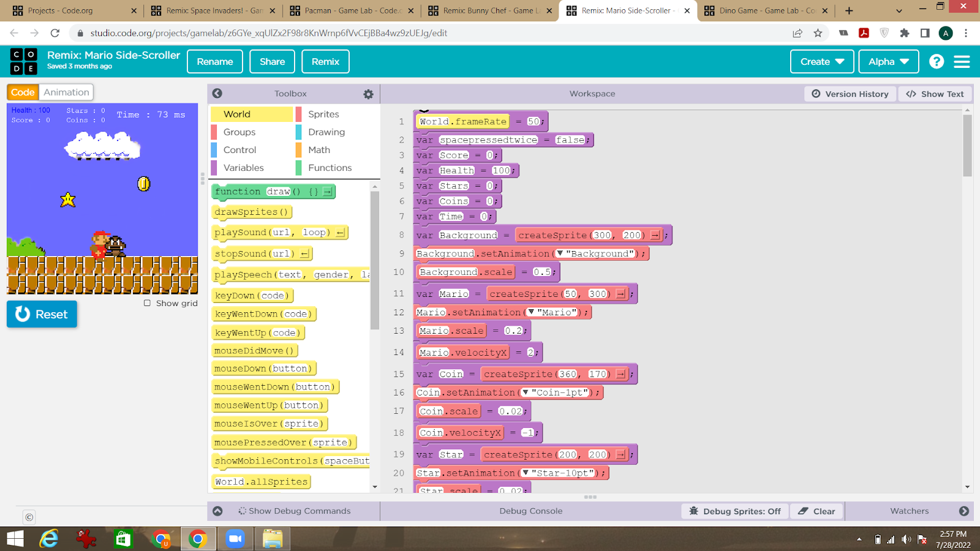This screenshot has height=551, width=980.
Task: Open Version History
Action: pyautogui.click(x=850, y=94)
